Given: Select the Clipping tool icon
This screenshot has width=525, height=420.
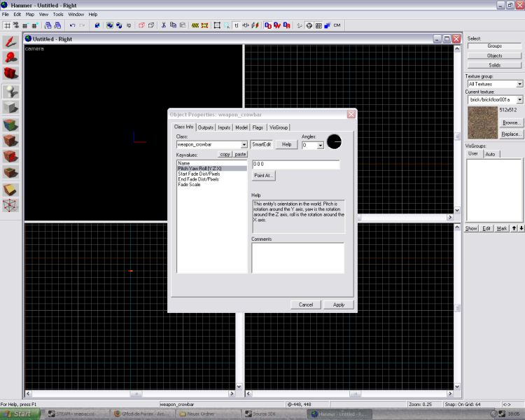Looking at the screenshot, I should (11, 189).
